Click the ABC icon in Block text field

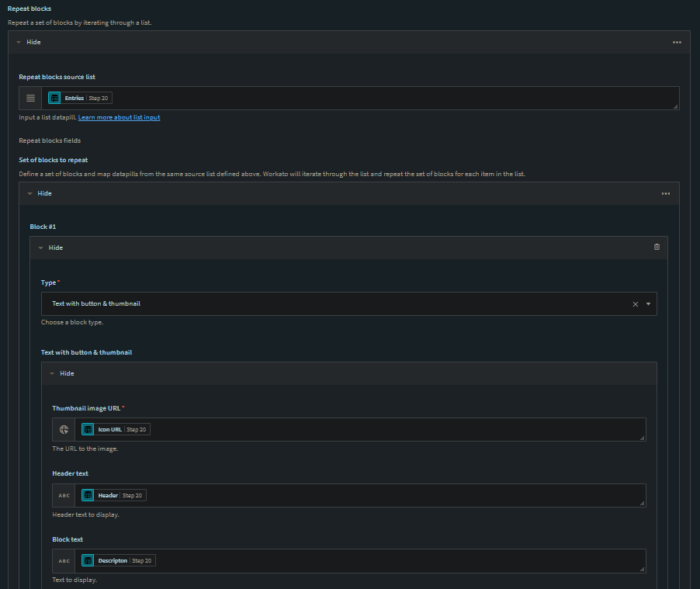point(64,561)
